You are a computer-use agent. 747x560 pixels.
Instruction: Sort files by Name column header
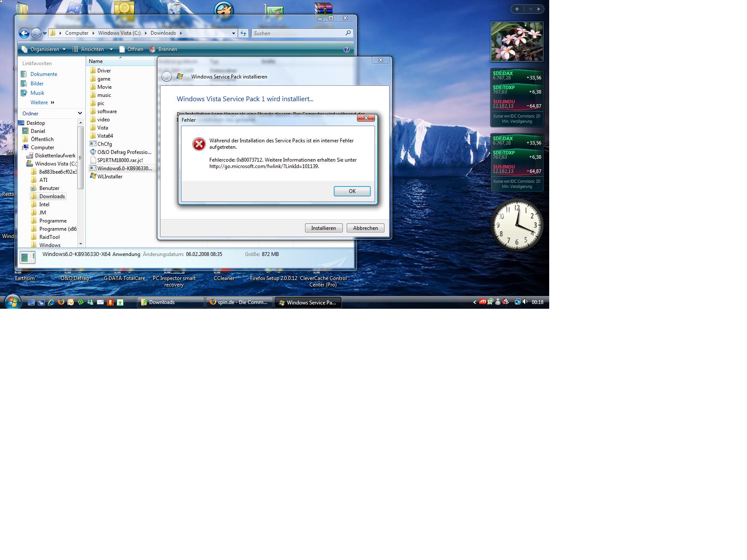point(120,61)
